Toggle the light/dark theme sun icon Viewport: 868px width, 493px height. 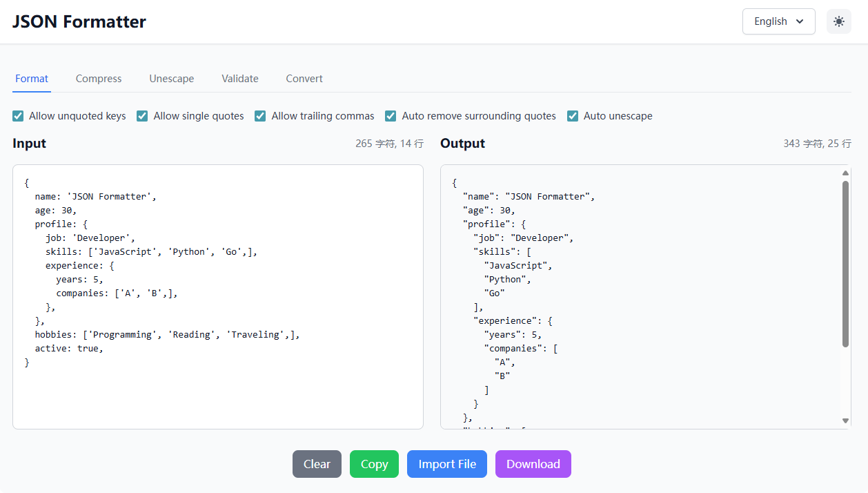[838, 21]
